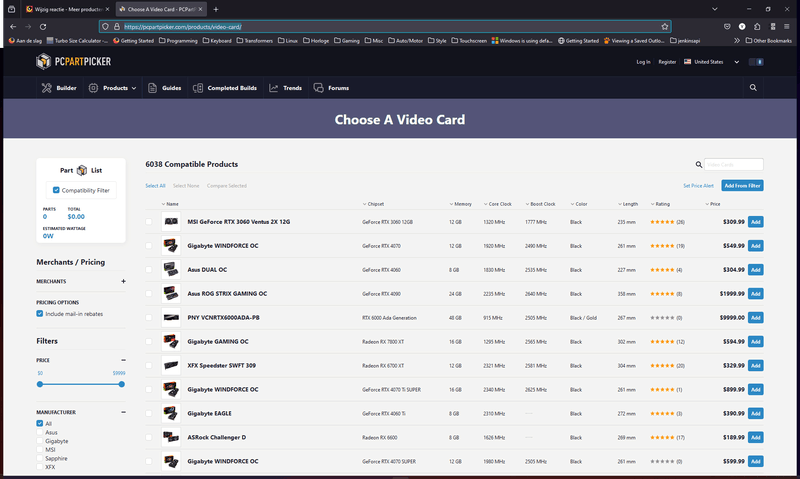Click Set Price Alert link
800x479 pixels.
(x=698, y=186)
